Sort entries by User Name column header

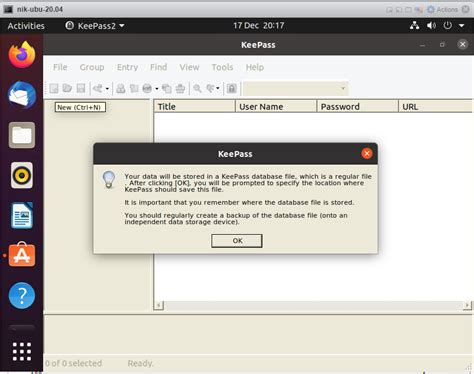(276, 107)
